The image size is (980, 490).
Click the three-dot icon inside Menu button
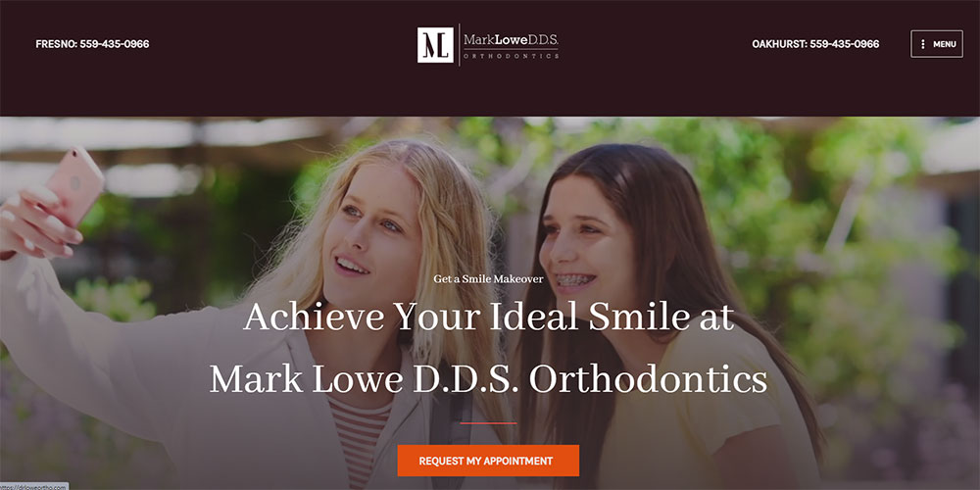click(x=922, y=44)
